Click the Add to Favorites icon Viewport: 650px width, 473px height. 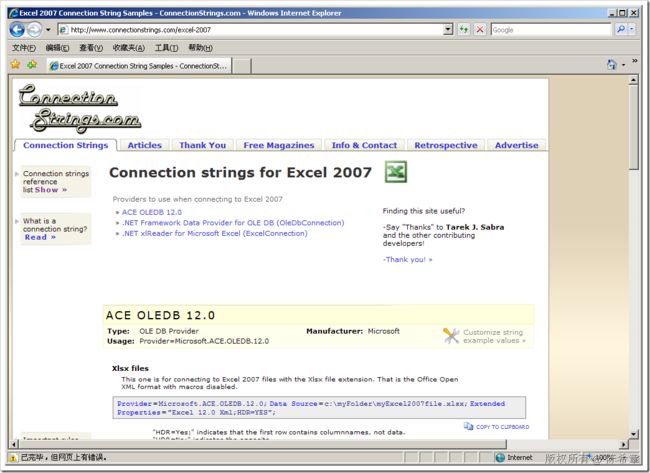[32, 65]
